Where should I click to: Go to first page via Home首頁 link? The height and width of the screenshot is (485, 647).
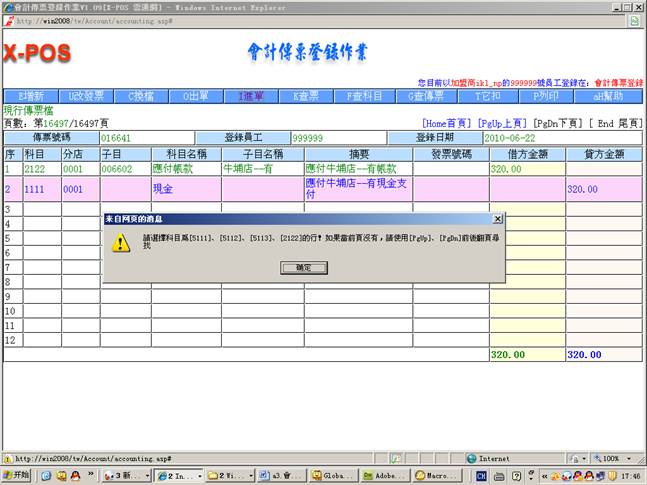(x=447, y=123)
